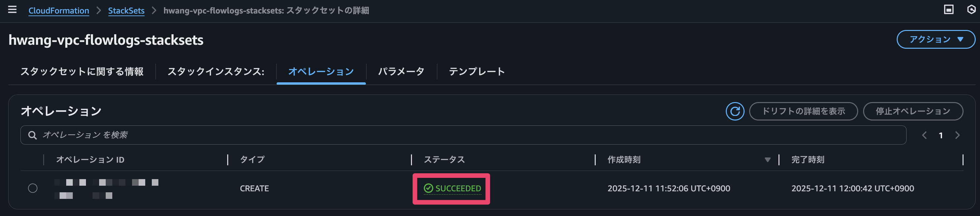Open the テンプレート tab
Screen dimensions: 980x216
click(477, 71)
